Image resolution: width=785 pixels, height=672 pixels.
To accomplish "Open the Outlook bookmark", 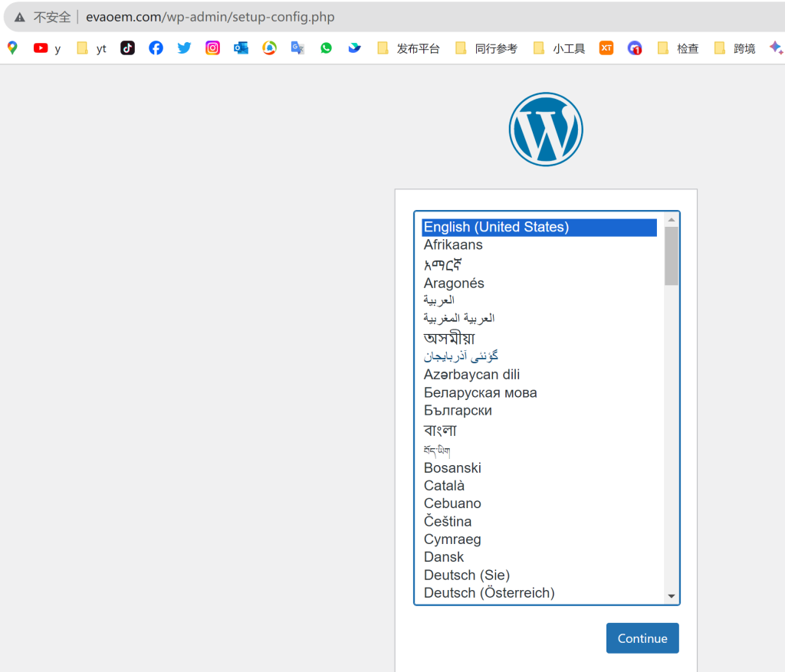I will pyautogui.click(x=241, y=48).
